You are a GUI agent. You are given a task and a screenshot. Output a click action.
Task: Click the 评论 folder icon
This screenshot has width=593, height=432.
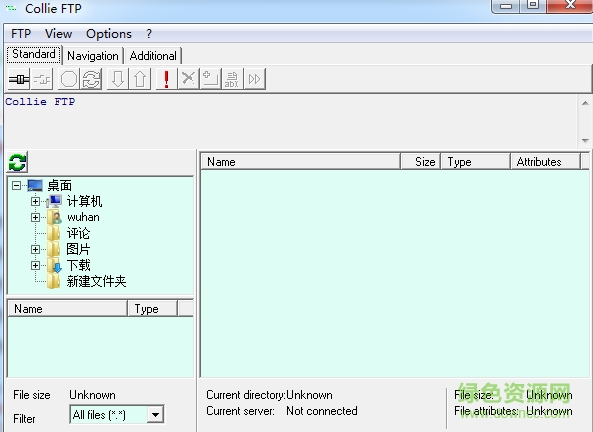(x=54, y=233)
